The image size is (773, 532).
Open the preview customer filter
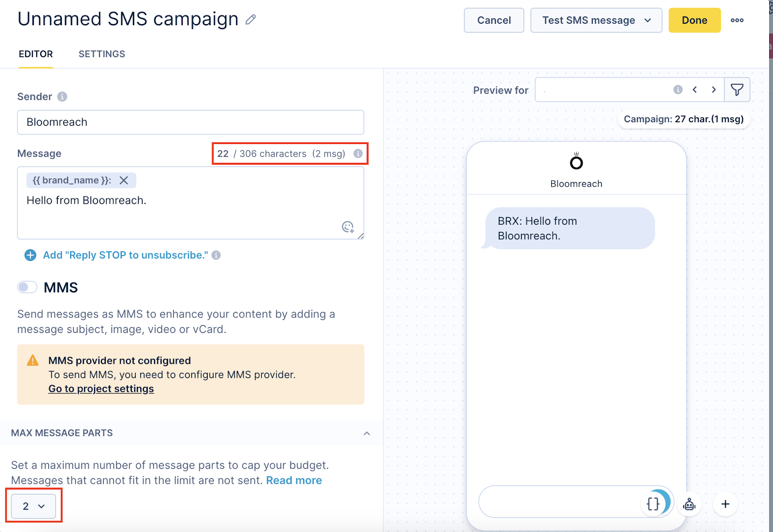coord(736,89)
